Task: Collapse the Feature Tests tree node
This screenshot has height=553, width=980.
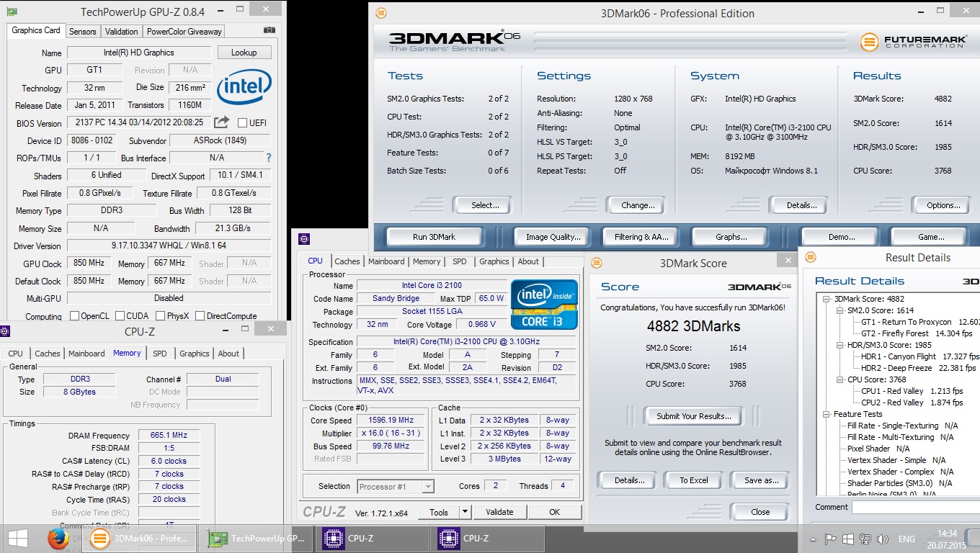Action: [x=826, y=414]
